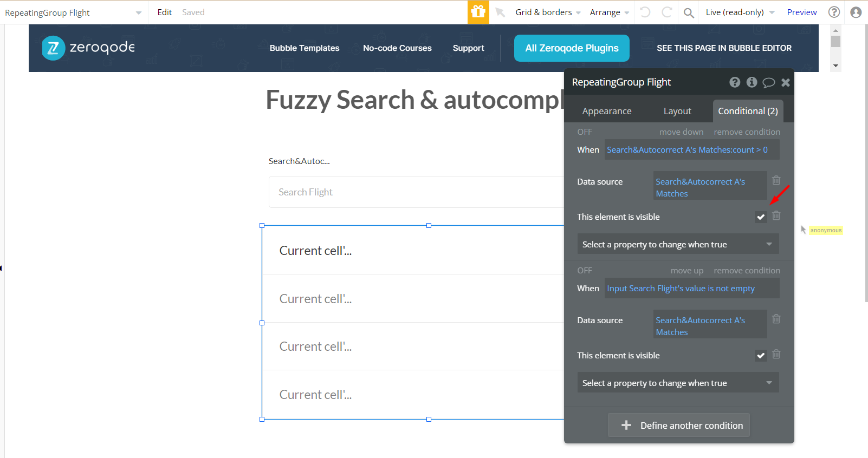Undo the last action

[645, 12]
